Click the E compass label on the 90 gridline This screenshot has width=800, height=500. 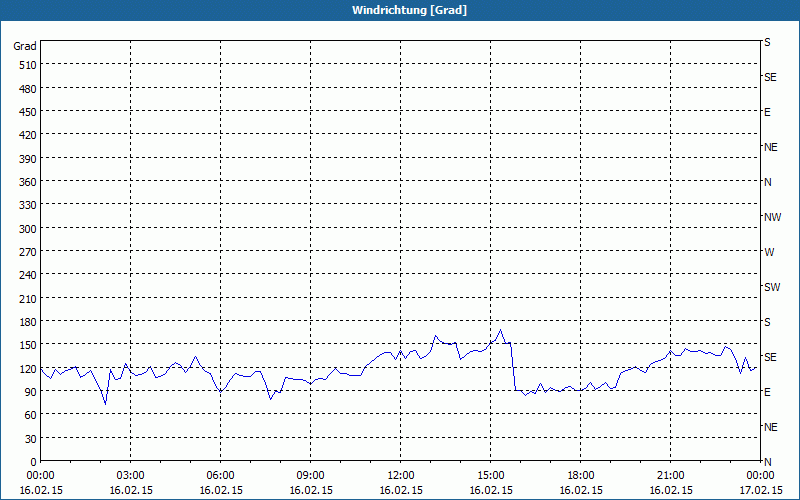[767, 392]
